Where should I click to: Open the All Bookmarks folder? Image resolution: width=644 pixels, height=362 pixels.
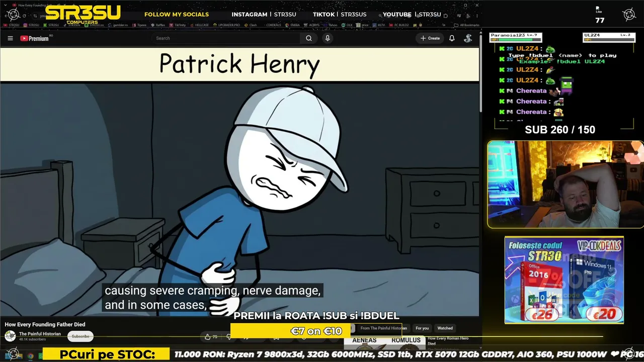coord(466,25)
